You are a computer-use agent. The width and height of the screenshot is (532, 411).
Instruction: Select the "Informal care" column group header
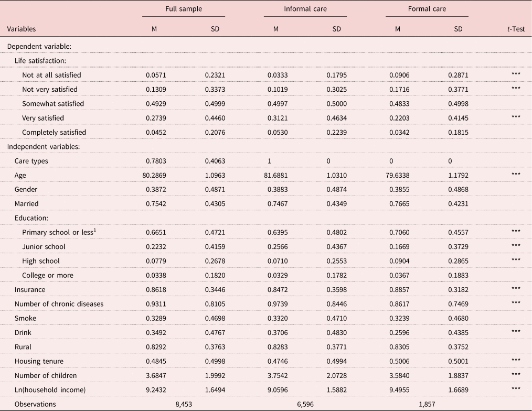[x=305, y=9]
